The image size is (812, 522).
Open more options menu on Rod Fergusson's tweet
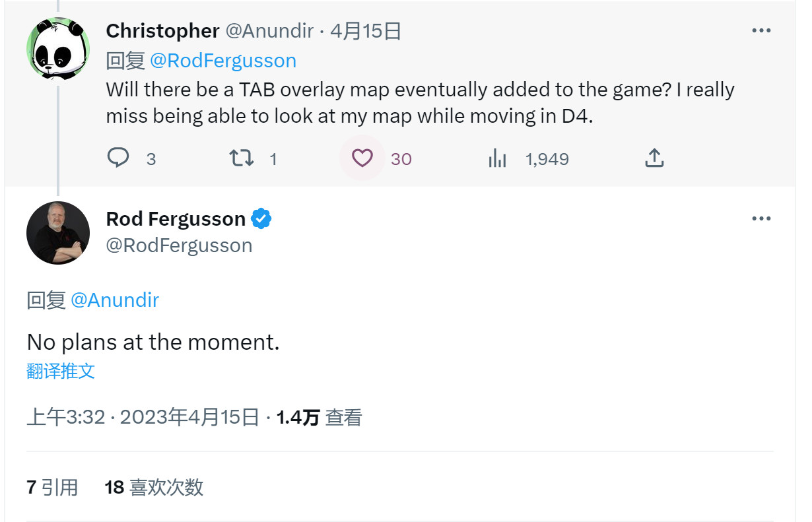pos(761,219)
